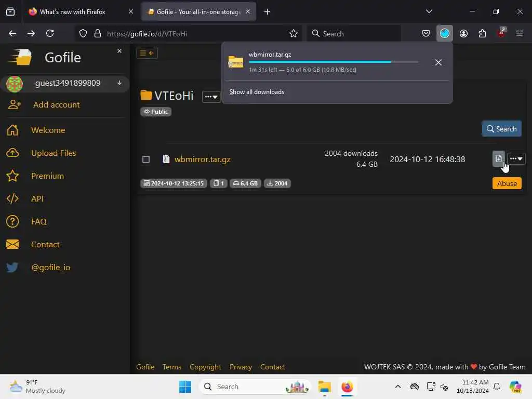The height and width of the screenshot is (399, 532).
Task: Bookmark this page with the star icon
Action: tap(294, 33)
